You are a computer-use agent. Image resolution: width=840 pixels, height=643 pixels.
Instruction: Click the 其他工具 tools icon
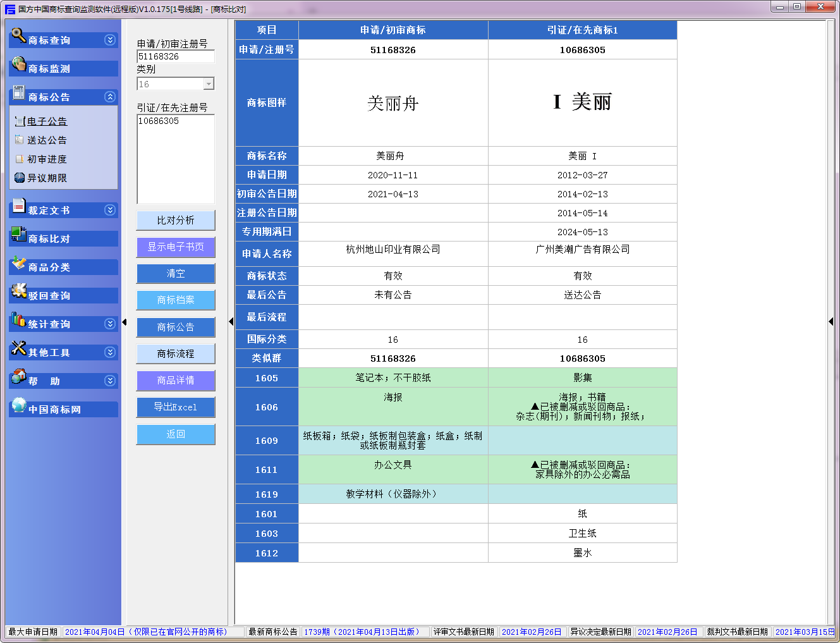[x=18, y=348]
